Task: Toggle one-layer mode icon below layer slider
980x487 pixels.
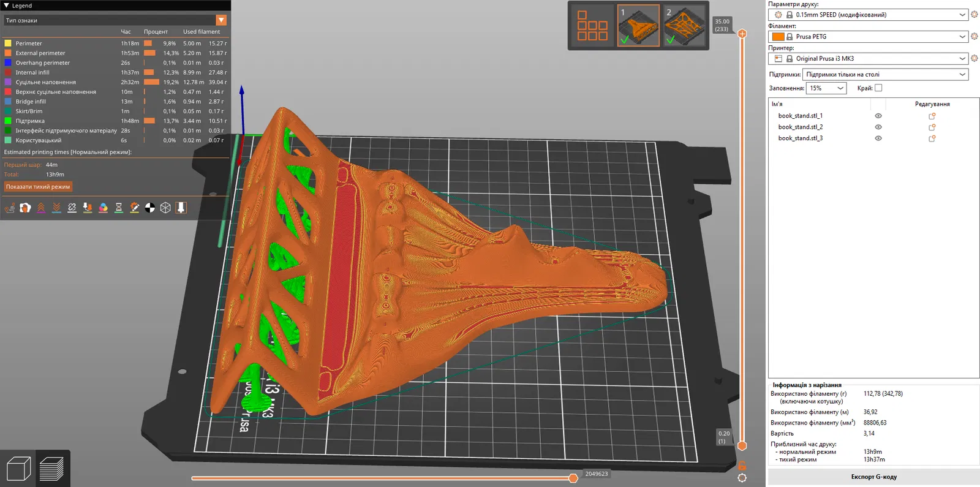Action: pyautogui.click(x=742, y=466)
